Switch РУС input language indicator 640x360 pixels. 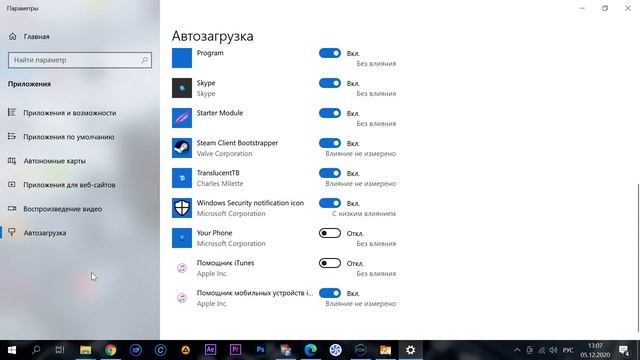[x=568, y=350]
